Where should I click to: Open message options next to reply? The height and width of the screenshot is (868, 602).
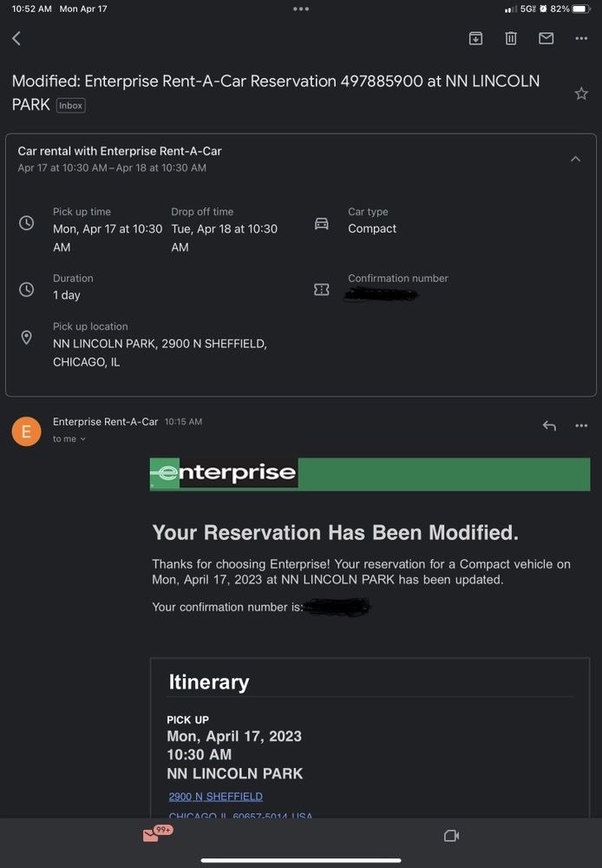pos(581,425)
